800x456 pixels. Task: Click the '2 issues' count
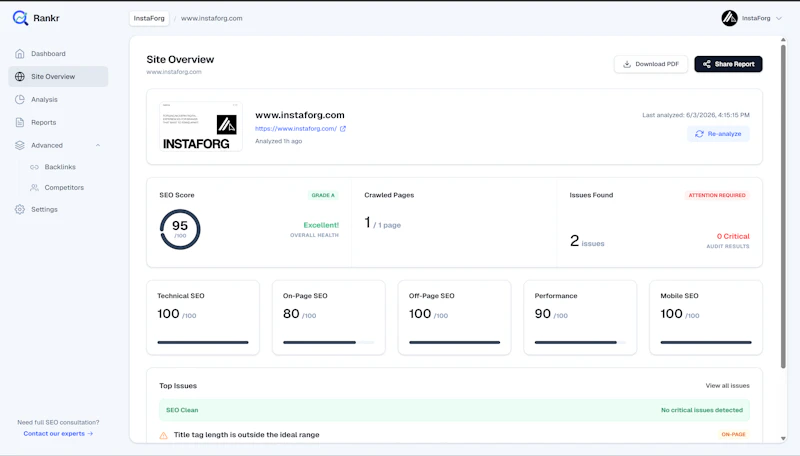point(587,241)
